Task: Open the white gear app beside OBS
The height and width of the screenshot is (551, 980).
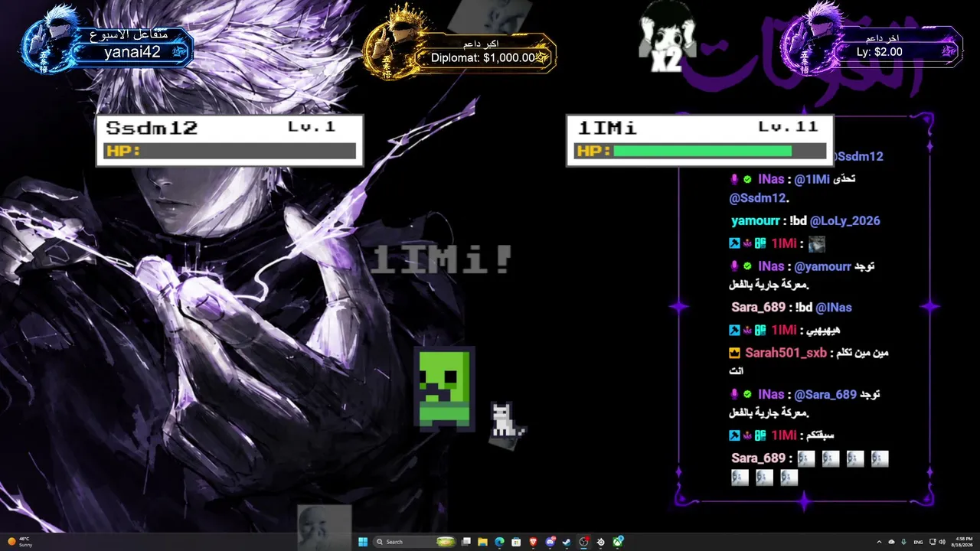Action: [601, 542]
